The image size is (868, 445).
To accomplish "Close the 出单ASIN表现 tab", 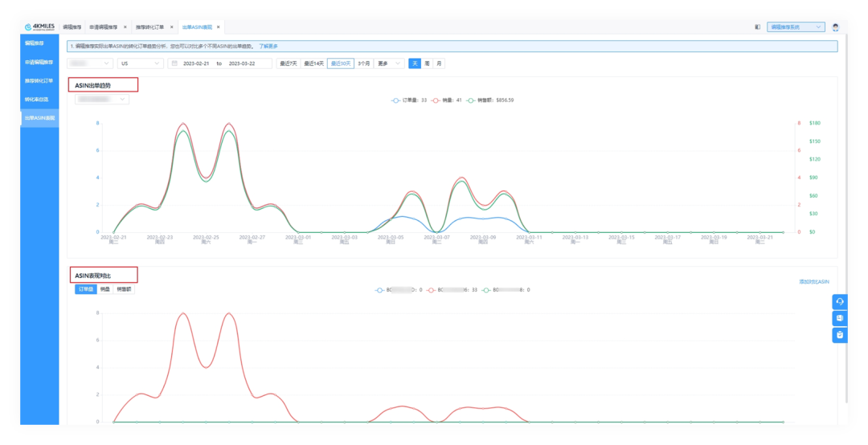I will click(219, 27).
